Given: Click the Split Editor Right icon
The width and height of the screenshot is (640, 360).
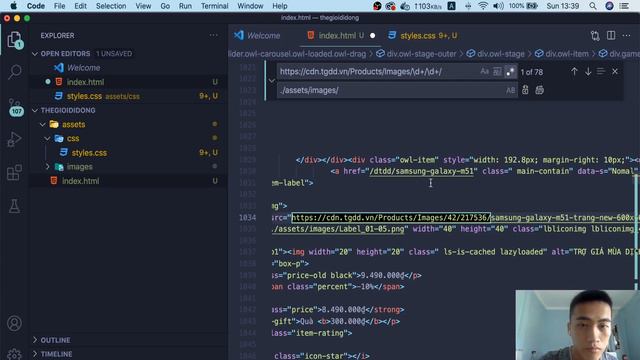Looking at the screenshot, I should (611, 36).
